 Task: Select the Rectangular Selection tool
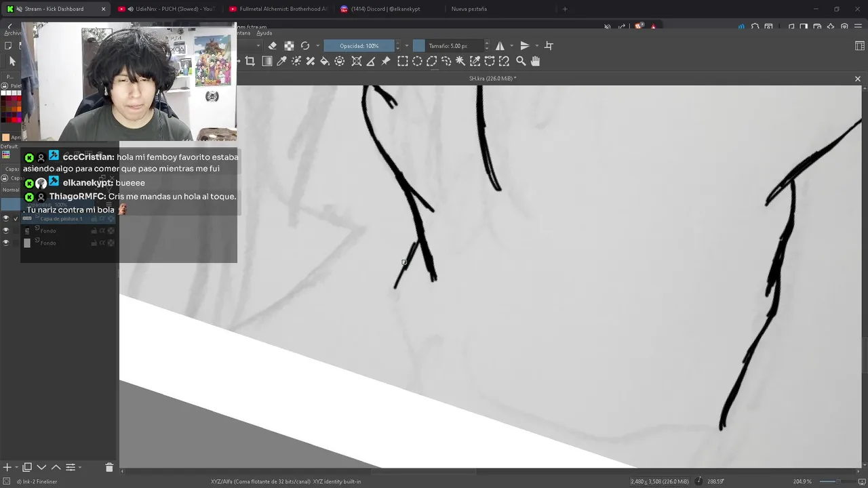point(403,61)
